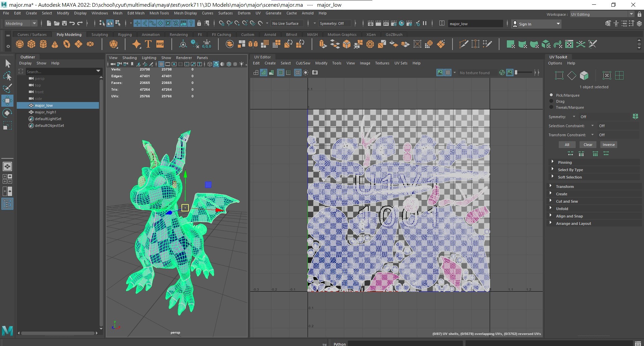Click the Inverse selection button

(608, 145)
